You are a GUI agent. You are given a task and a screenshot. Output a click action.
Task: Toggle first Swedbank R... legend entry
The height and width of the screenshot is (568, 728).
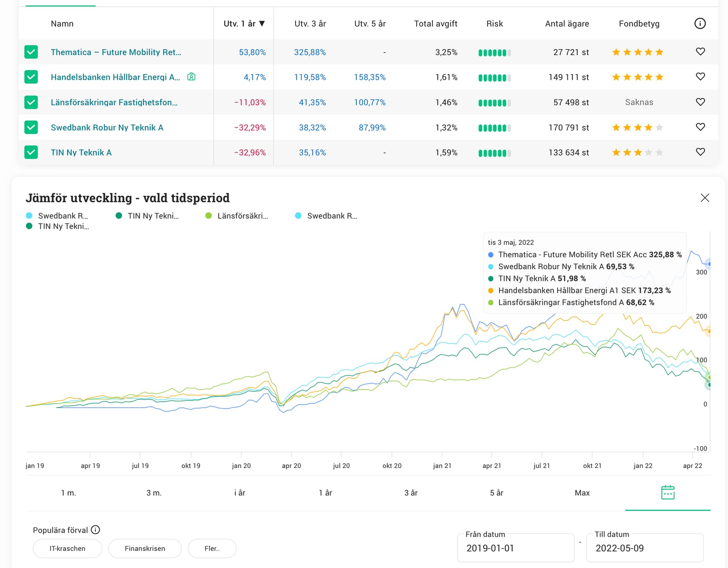[57, 216]
